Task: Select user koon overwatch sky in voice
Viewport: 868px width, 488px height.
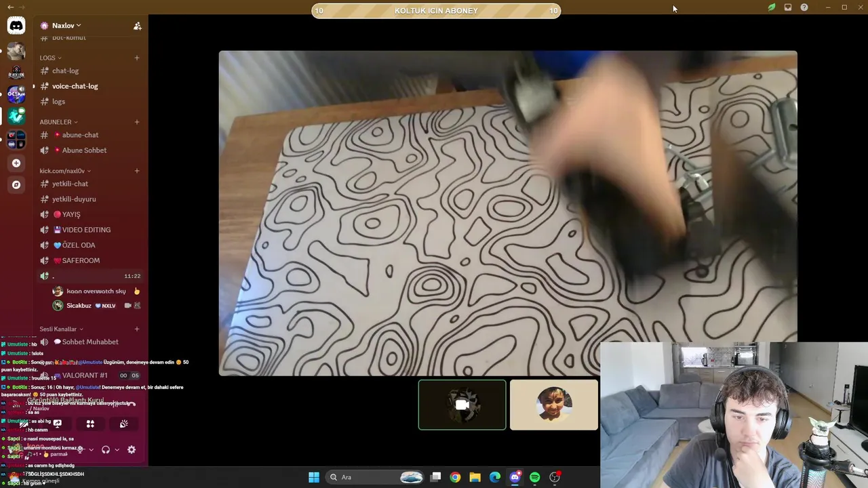Action: click(96, 291)
